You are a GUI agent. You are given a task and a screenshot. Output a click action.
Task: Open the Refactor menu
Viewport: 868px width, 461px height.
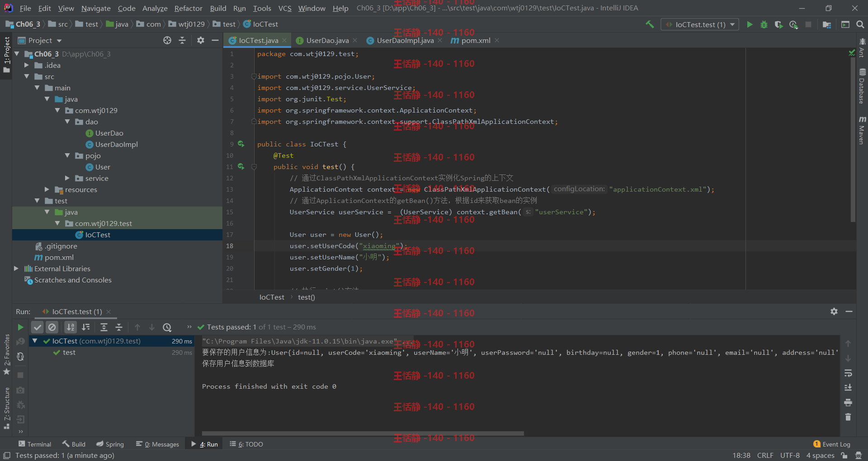[x=188, y=8]
